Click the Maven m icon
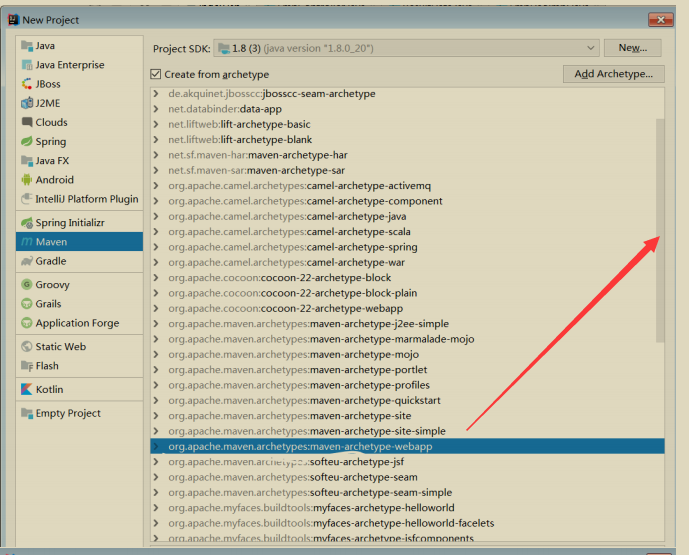 click(x=27, y=242)
